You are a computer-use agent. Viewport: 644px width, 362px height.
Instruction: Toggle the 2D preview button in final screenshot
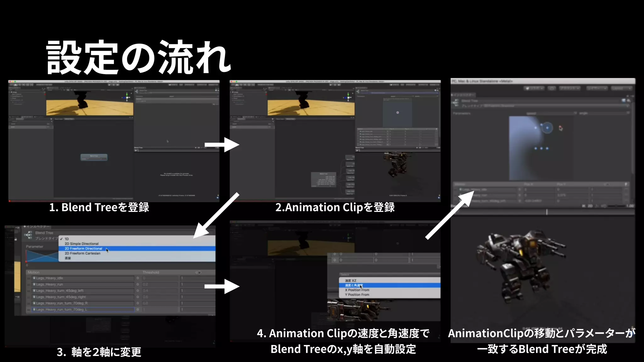click(x=590, y=206)
